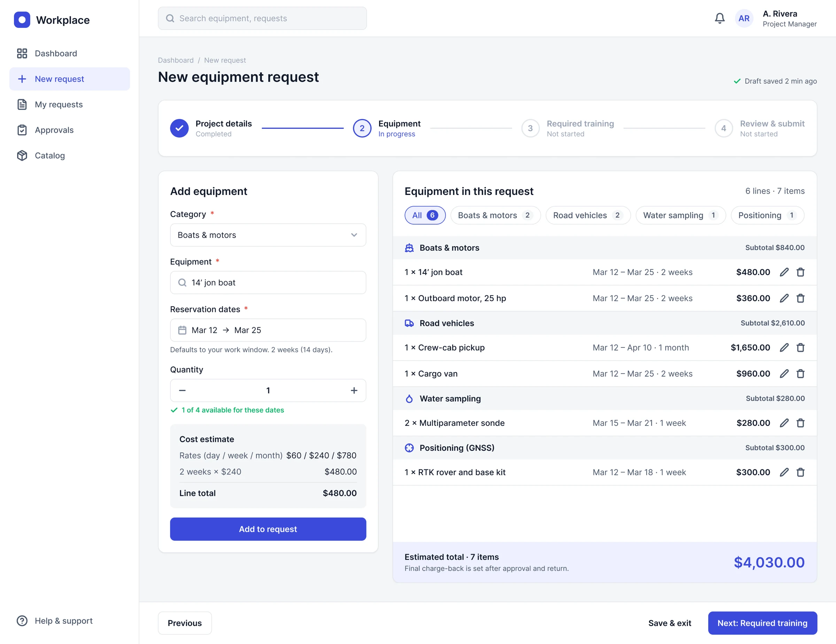This screenshot has height=644, width=836.
Task: Click the calendar icon in Reservation dates
Action: pos(182,330)
